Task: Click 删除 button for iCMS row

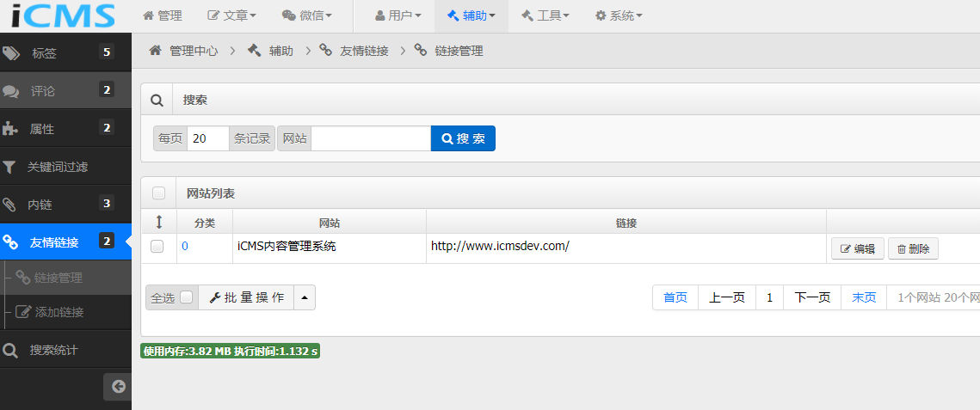Action: [913, 248]
